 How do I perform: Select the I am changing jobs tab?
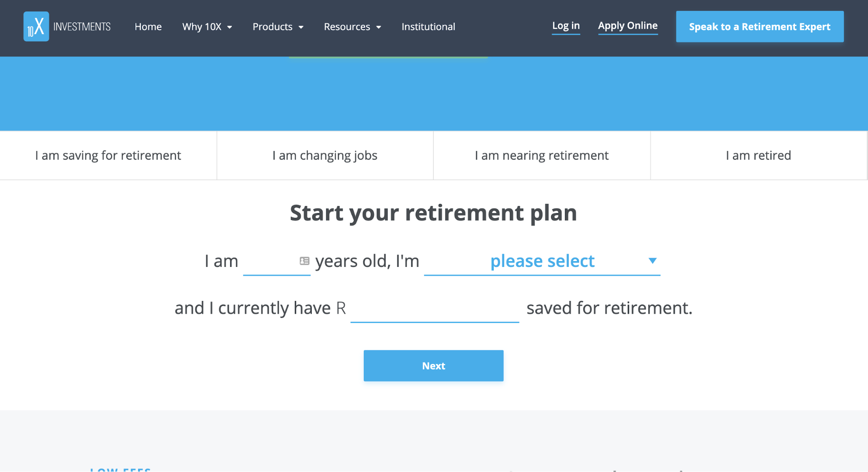tap(325, 154)
